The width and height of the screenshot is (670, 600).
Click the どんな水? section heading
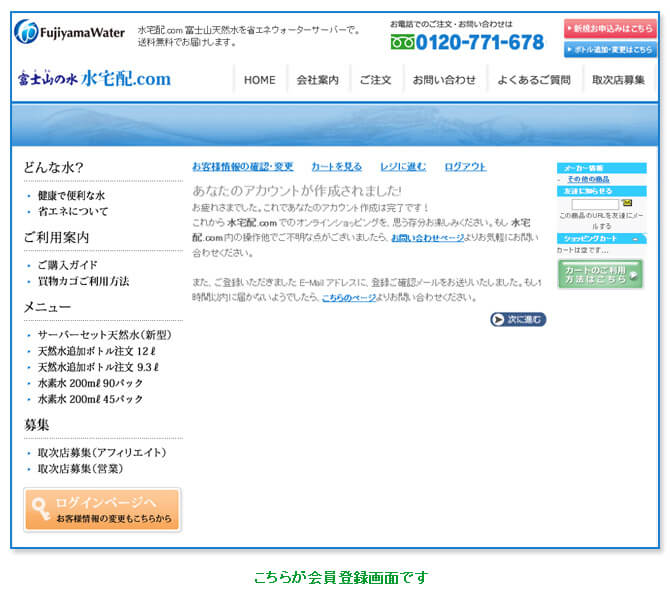pos(53,168)
